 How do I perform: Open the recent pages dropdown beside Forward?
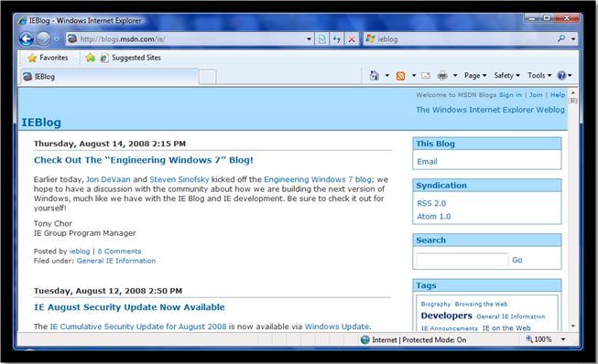click(57, 39)
